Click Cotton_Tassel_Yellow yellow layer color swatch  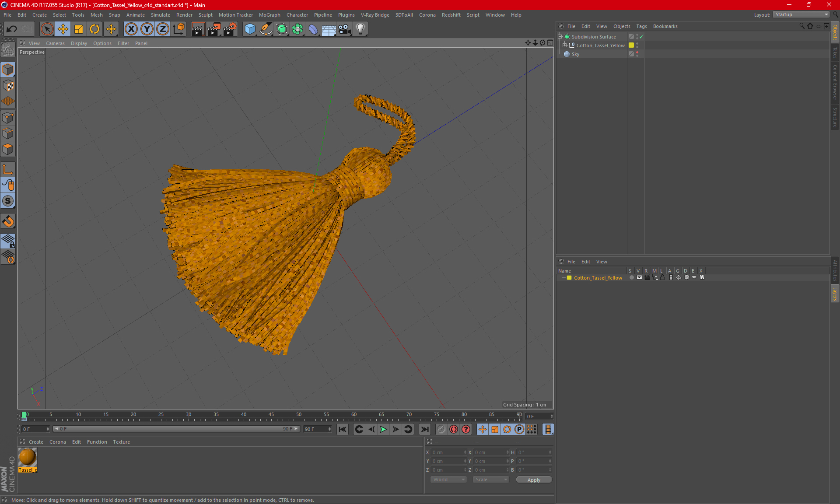[631, 45]
